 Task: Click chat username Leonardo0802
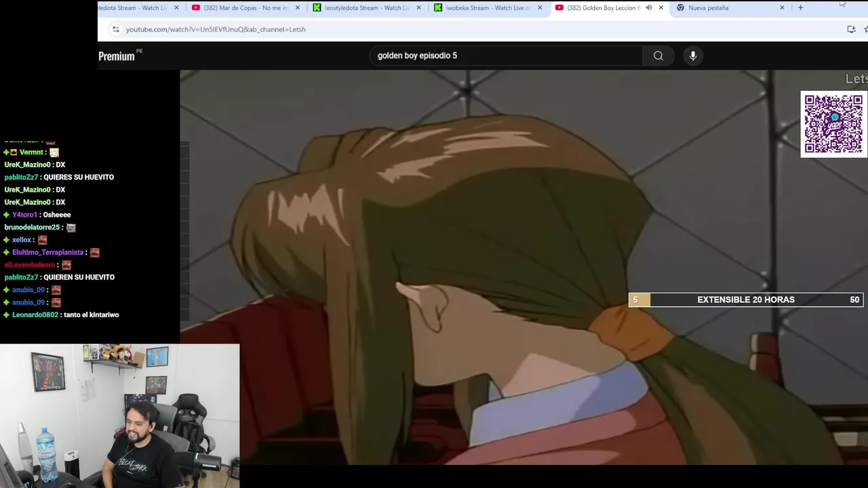point(35,314)
